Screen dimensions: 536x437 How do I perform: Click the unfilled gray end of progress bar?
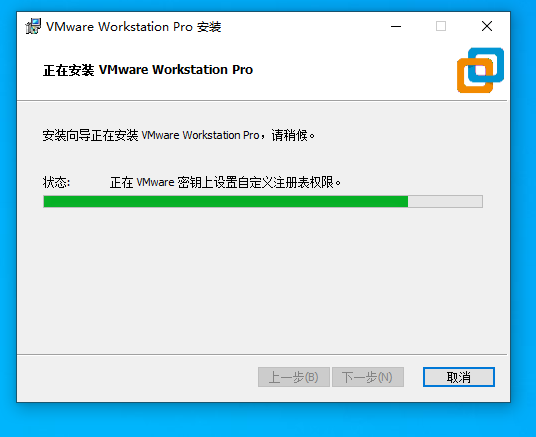click(445, 201)
